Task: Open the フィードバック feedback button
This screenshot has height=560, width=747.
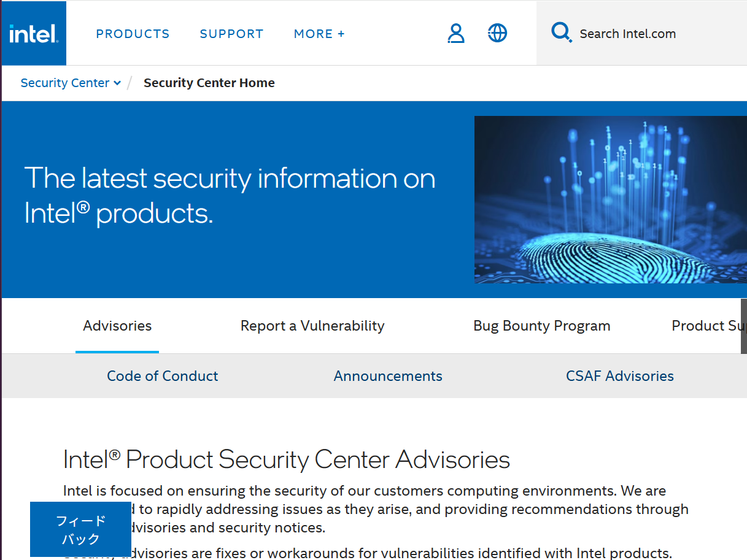Action: coord(80,529)
